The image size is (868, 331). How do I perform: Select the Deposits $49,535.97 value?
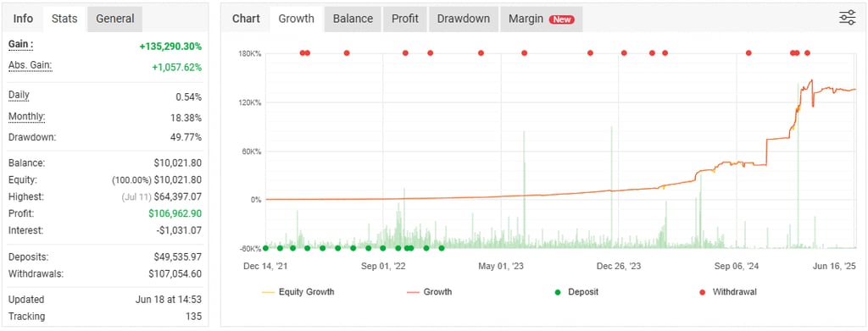pyautogui.click(x=178, y=257)
